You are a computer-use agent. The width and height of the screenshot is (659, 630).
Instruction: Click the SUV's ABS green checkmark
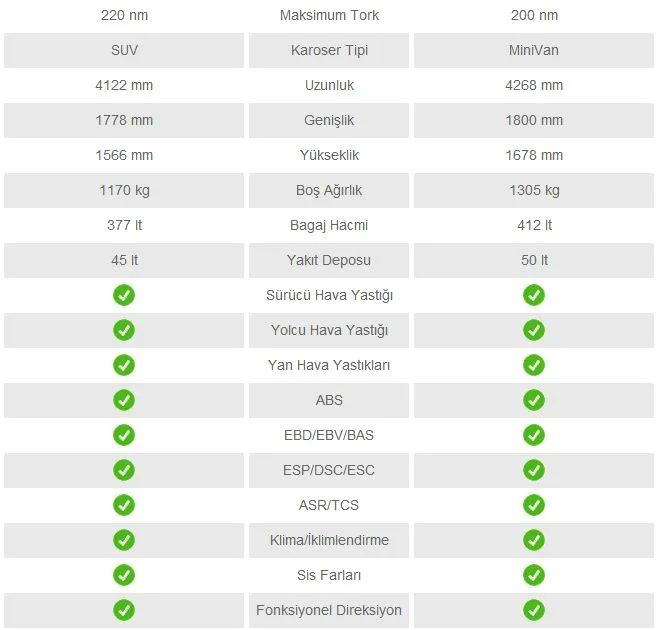click(x=124, y=400)
